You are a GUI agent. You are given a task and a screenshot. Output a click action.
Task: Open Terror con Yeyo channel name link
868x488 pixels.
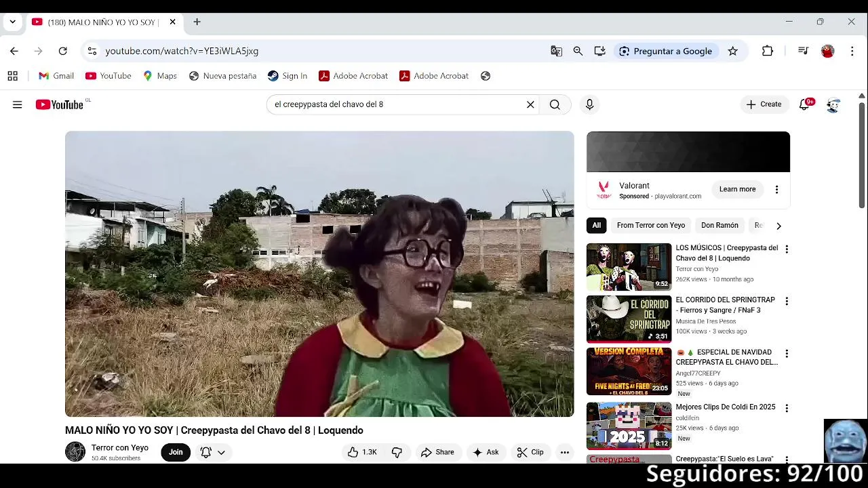pyautogui.click(x=120, y=447)
